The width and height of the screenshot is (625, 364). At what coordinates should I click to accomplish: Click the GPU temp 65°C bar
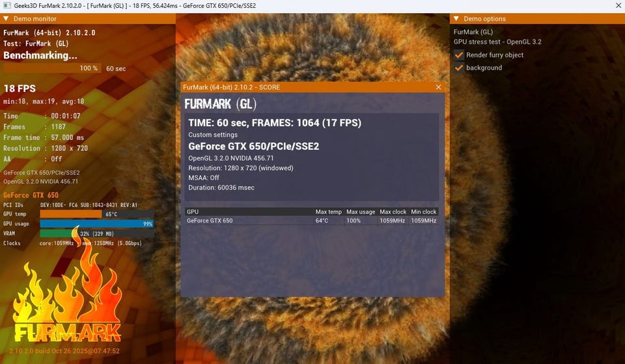point(97,214)
